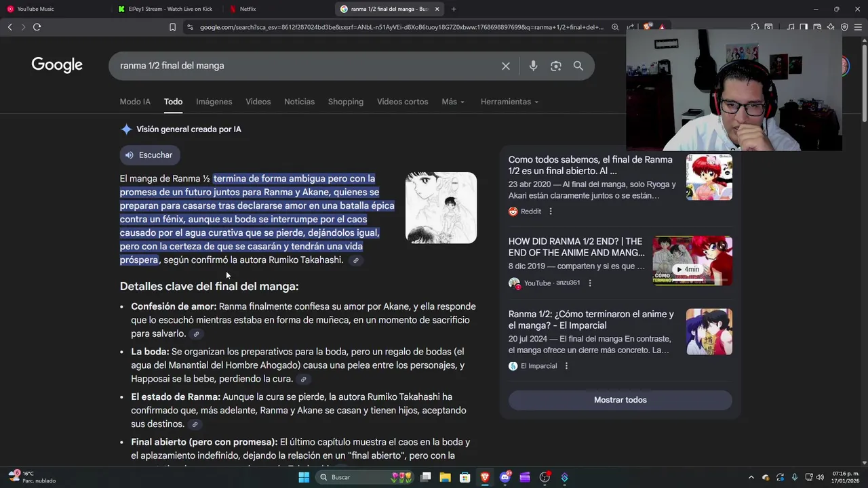
Task: Select the Todo search tab
Action: 173,102
